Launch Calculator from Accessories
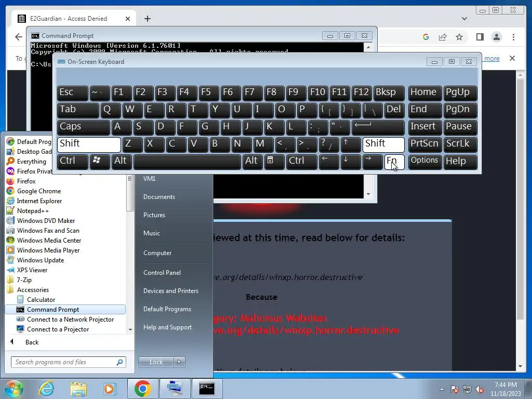Image resolution: width=532 pixels, height=399 pixels. click(x=41, y=300)
